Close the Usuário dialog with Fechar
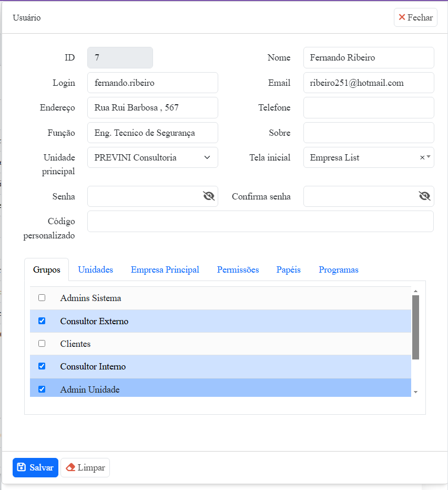448x490 pixels. (415, 17)
